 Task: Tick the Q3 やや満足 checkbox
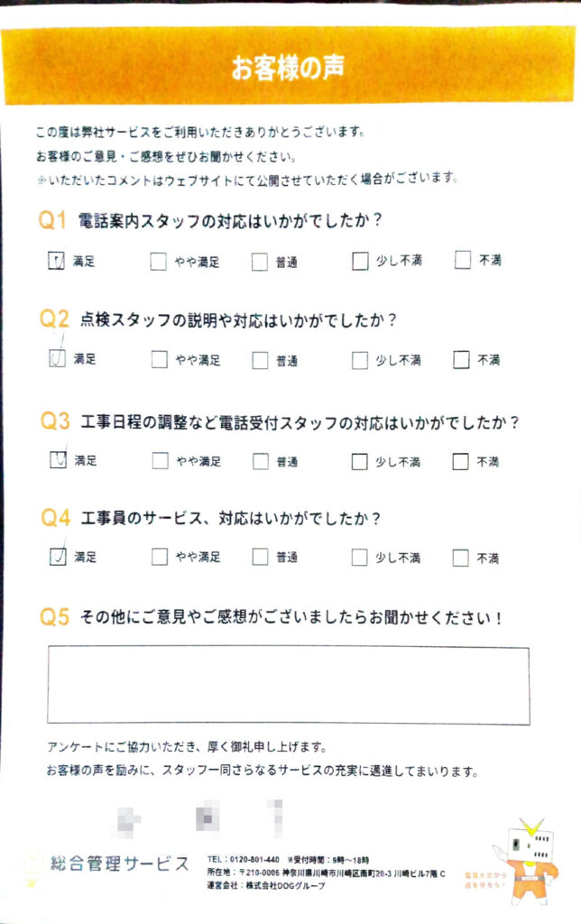tap(159, 461)
